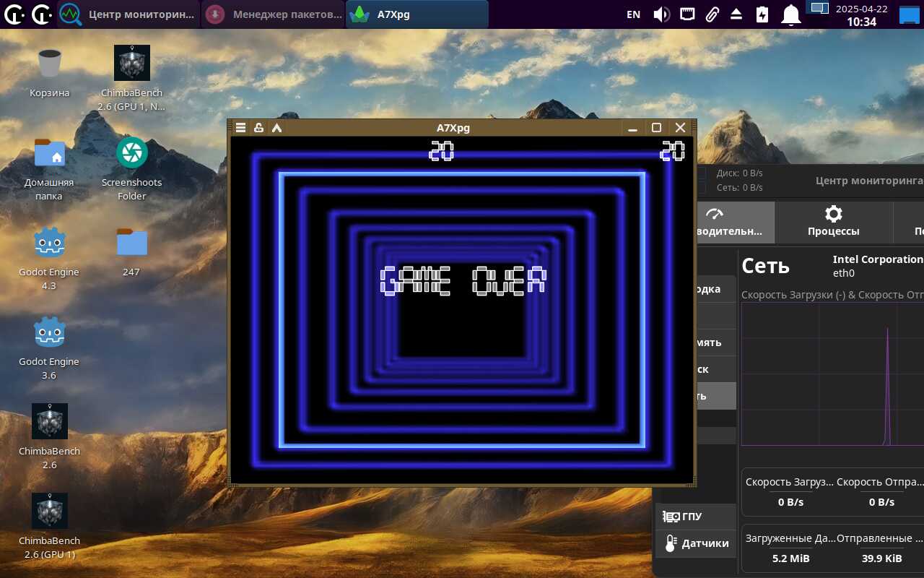Select the Сводка sidebar item
The width and height of the screenshot is (924, 578).
point(716,289)
